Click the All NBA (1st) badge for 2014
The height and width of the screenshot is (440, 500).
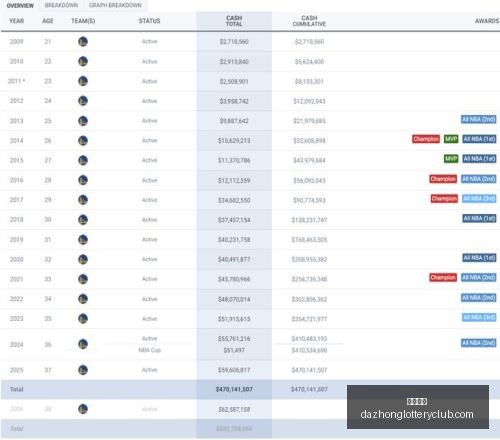coord(479,139)
